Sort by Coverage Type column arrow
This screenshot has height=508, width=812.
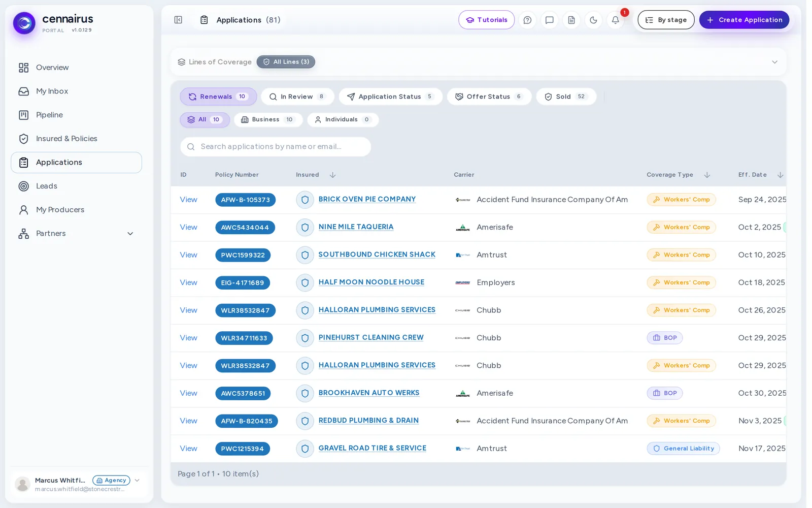707,175
